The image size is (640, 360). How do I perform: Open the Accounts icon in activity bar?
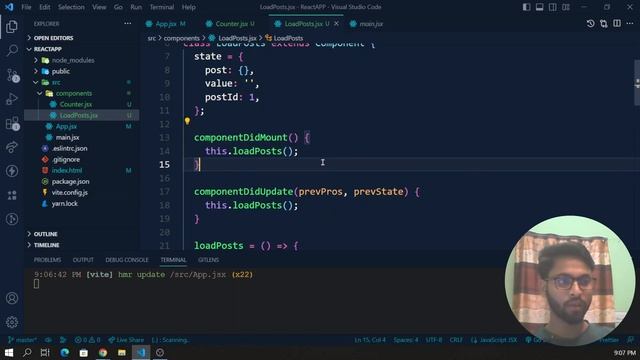click(12, 298)
